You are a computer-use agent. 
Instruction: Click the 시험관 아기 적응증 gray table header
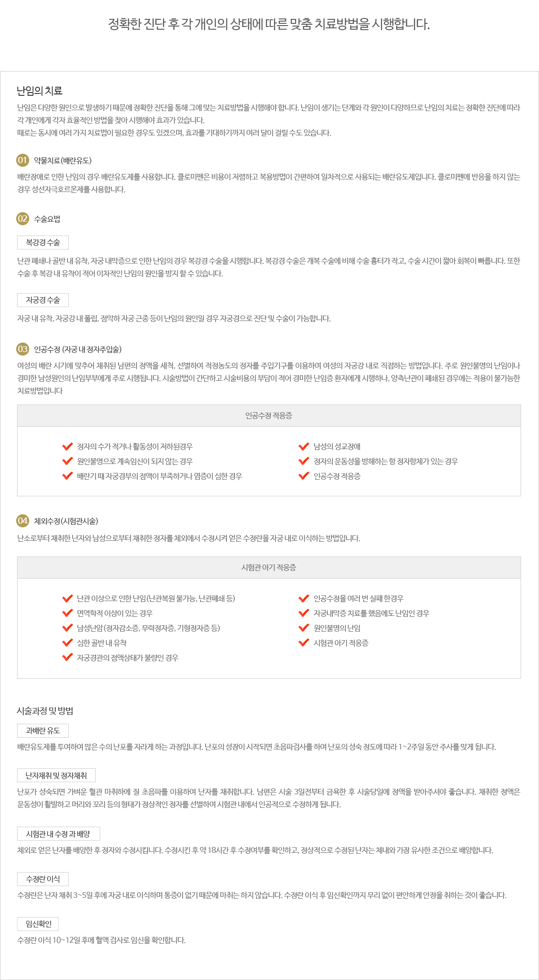coord(269,568)
